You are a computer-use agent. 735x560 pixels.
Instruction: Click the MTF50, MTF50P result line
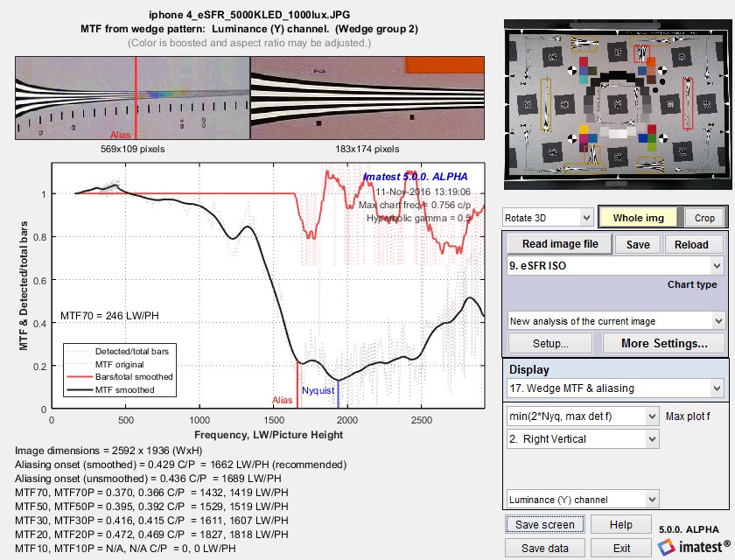(x=151, y=507)
